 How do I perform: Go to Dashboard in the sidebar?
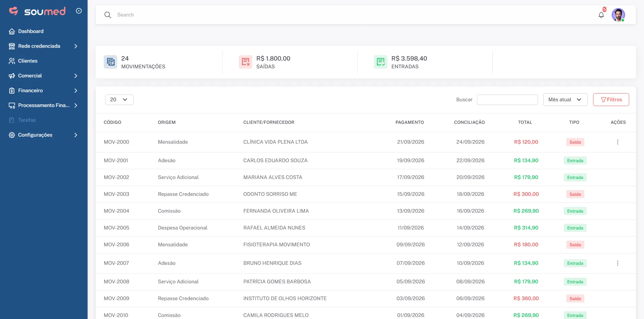31,31
